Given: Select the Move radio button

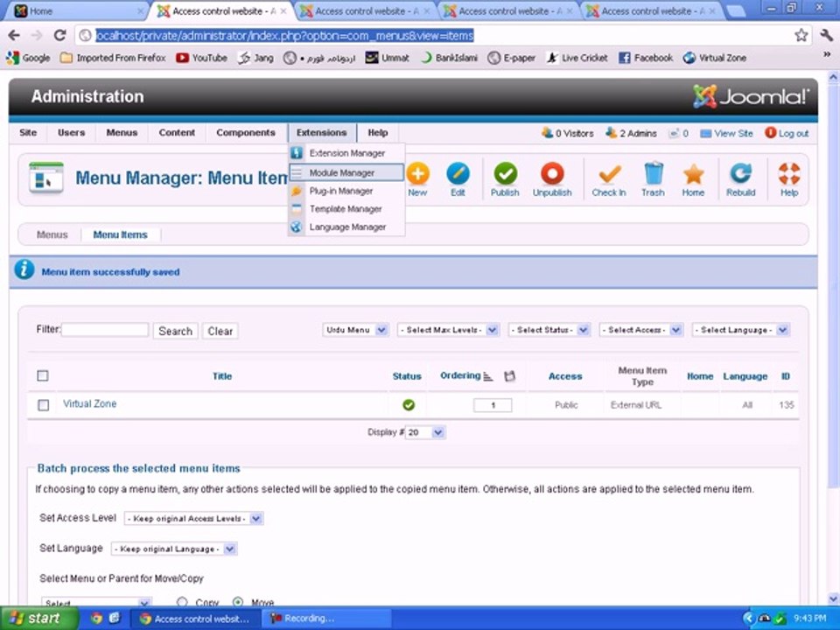Looking at the screenshot, I should (238, 602).
